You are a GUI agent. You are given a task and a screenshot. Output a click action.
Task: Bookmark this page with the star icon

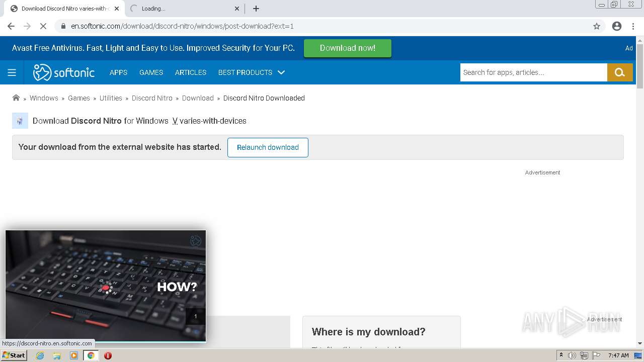[x=597, y=26]
